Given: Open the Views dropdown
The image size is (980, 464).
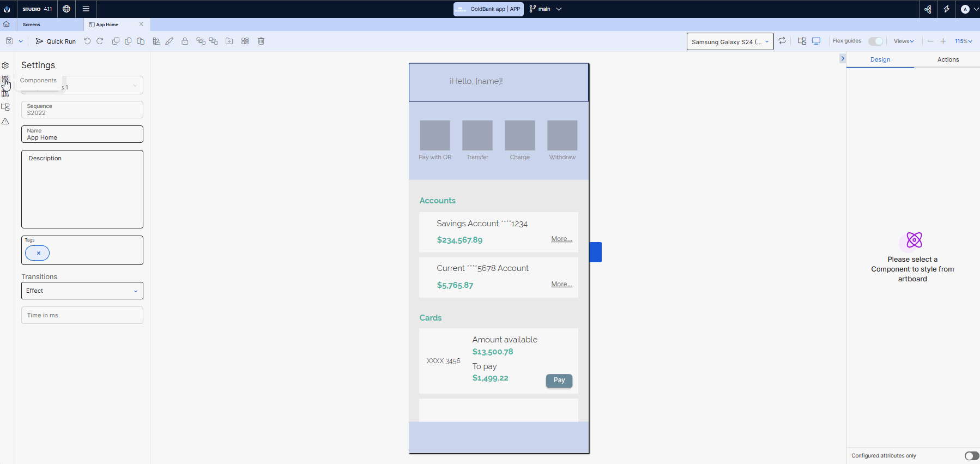Looking at the screenshot, I should tap(904, 41).
